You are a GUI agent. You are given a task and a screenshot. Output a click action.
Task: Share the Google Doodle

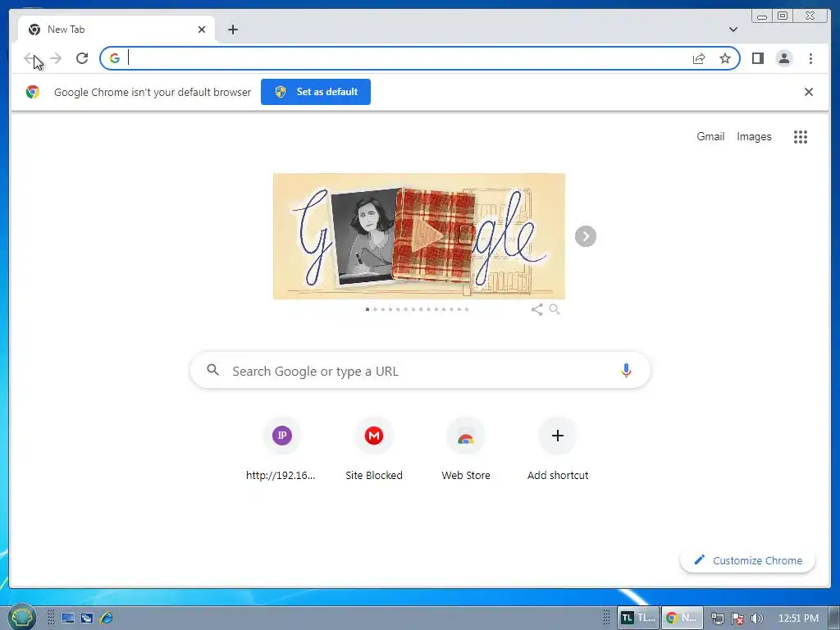tap(536, 309)
